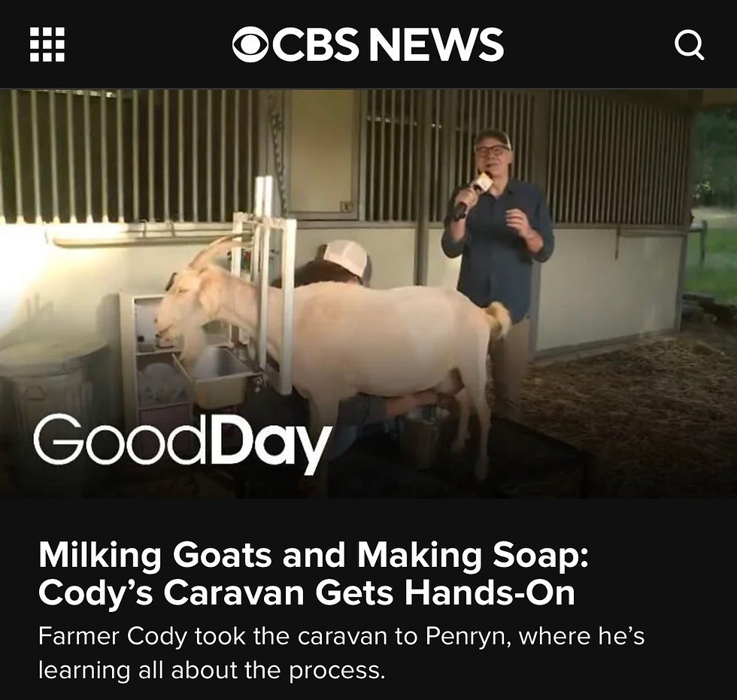Click 'learning all about the process.' text

211,669
